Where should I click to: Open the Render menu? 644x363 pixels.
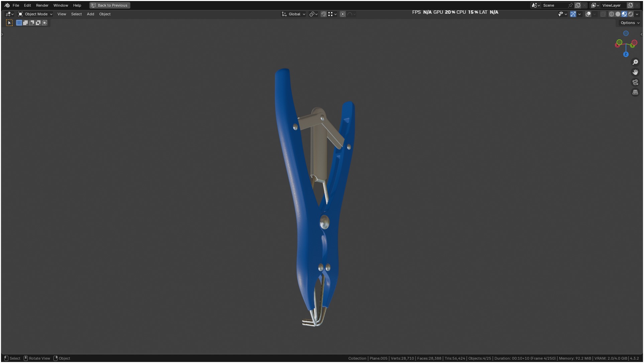[x=42, y=5]
